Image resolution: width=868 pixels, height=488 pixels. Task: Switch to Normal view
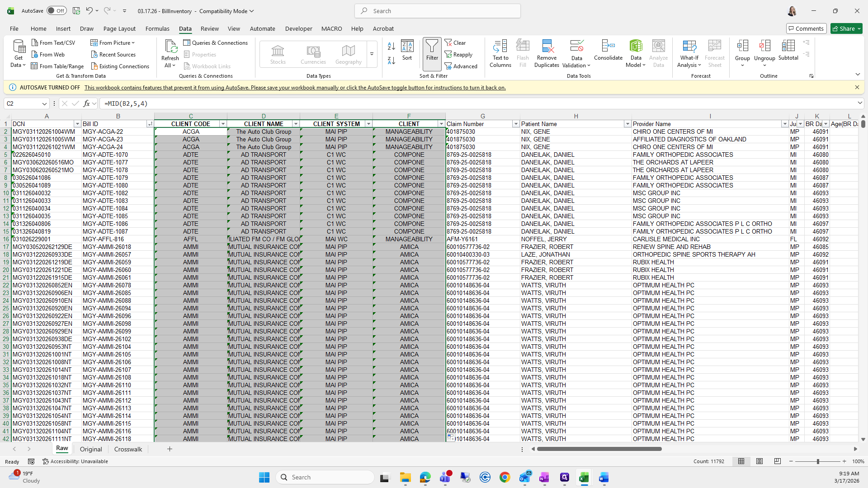pyautogui.click(x=741, y=461)
